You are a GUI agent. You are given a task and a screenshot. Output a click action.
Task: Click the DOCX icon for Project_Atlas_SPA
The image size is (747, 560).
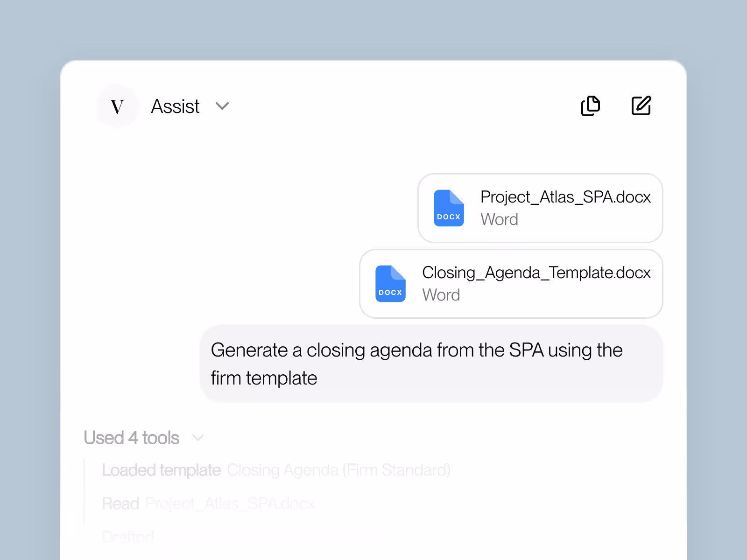pyautogui.click(x=449, y=208)
